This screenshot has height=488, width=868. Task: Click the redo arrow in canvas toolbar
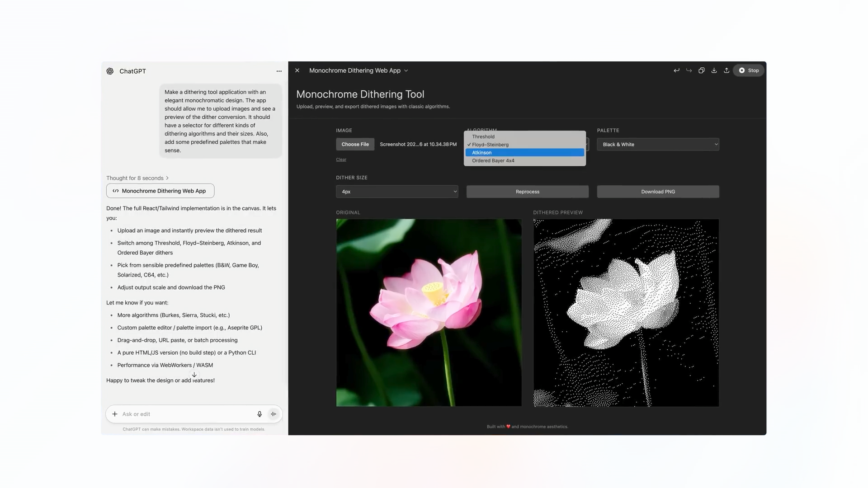click(689, 70)
